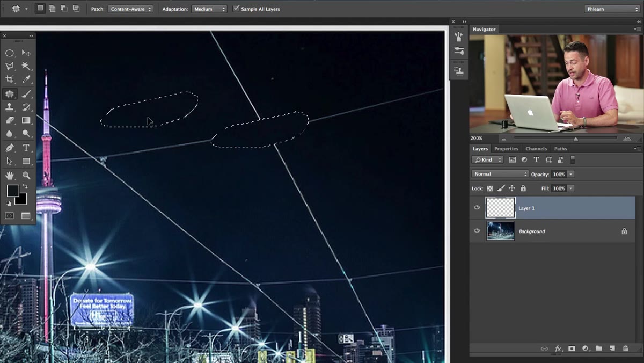Filter layers by smart objects
644x363 pixels.
[560, 160]
